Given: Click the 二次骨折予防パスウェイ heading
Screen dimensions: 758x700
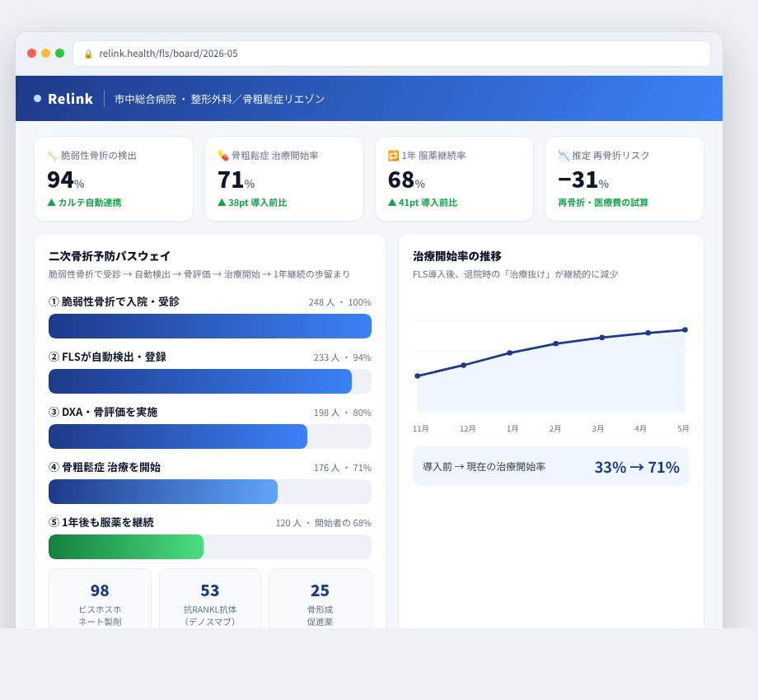Looking at the screenshot, I should pos(110,256).
